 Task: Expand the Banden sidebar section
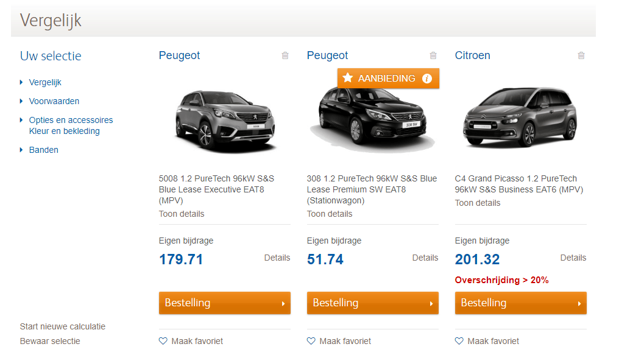43,150
